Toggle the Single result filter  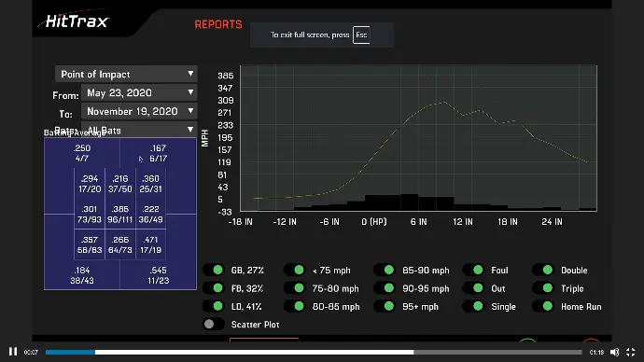coord(473,306)
